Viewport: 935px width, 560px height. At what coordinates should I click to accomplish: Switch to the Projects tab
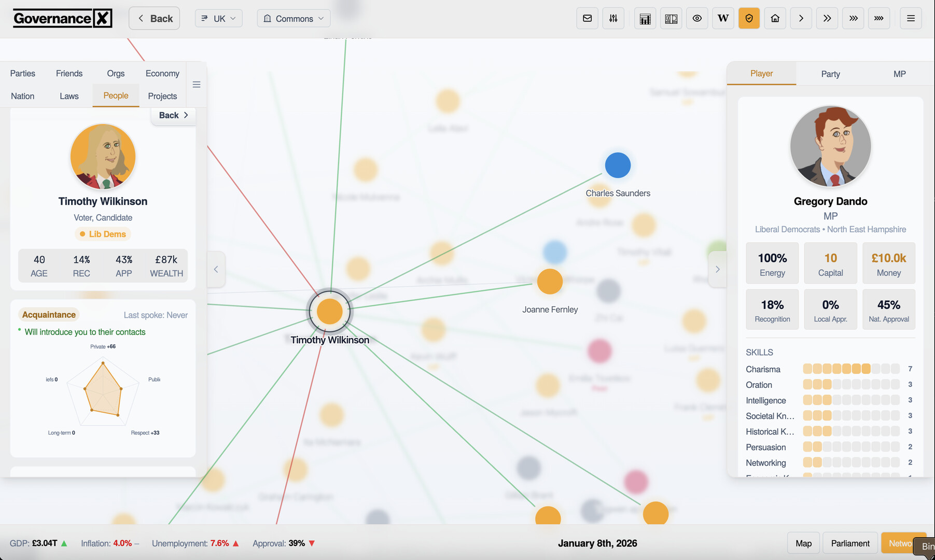(x=162, y=96)
